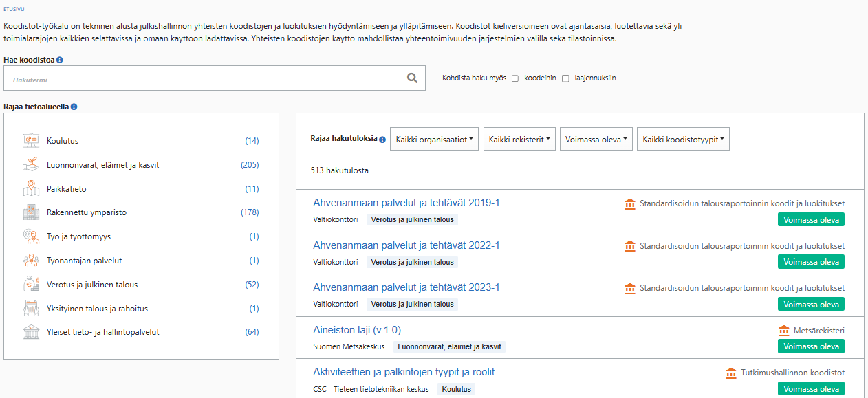Open Aineiston laji (v.1.0) link

click(356, 330)
